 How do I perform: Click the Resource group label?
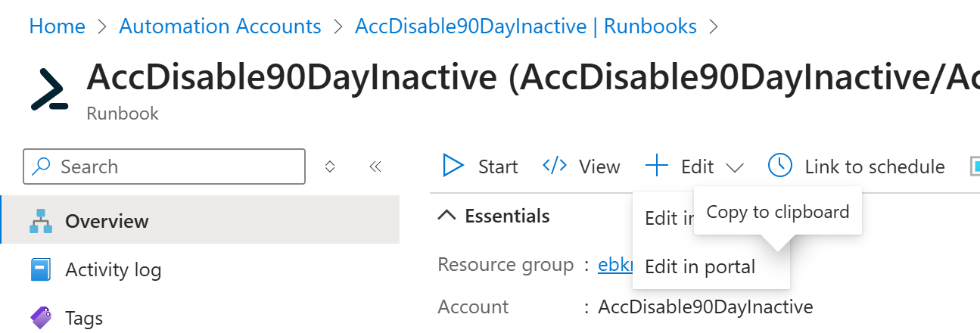pyautogui.click(x=506, y=265)
